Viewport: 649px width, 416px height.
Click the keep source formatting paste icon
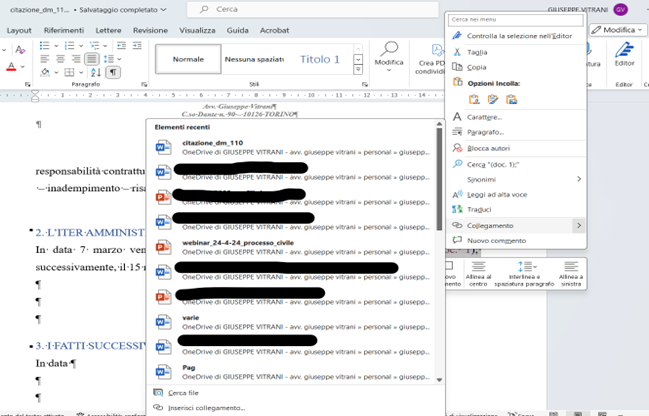pos(474,99)
